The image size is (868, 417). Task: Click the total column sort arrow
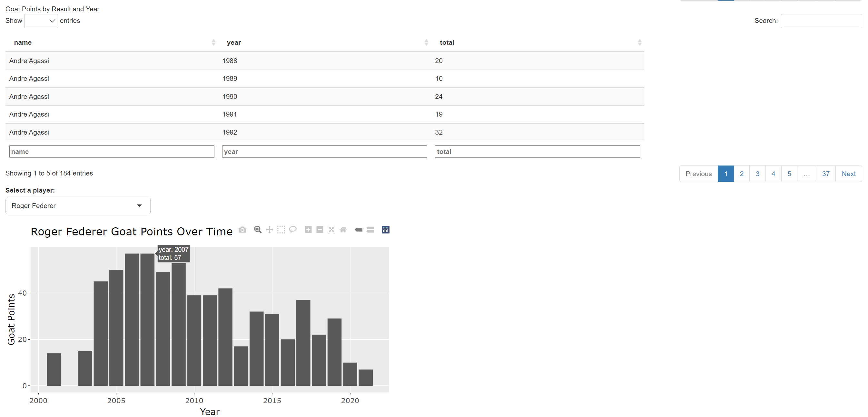639,43
